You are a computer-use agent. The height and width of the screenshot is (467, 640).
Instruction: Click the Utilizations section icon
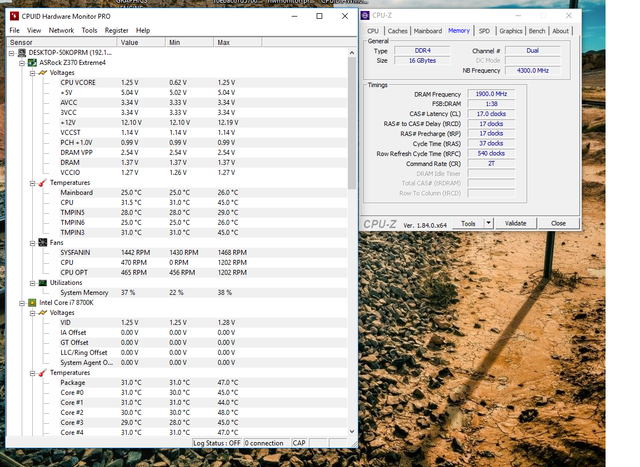point(42,283)
